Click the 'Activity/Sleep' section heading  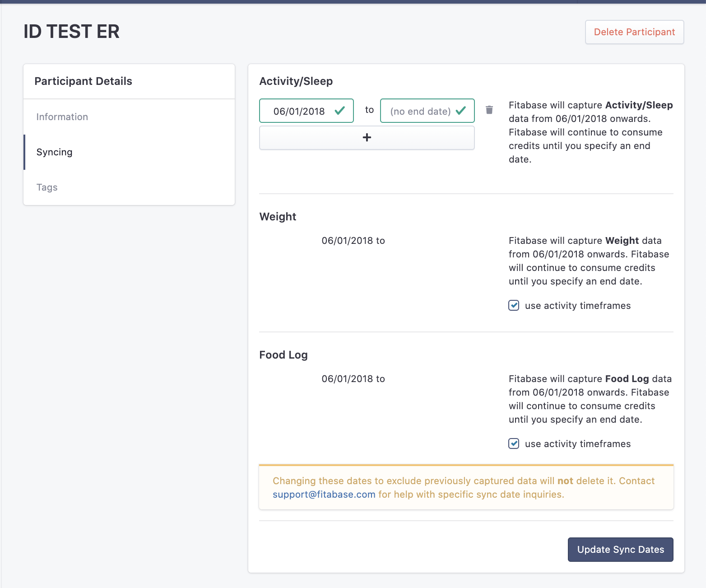[296, 81]
